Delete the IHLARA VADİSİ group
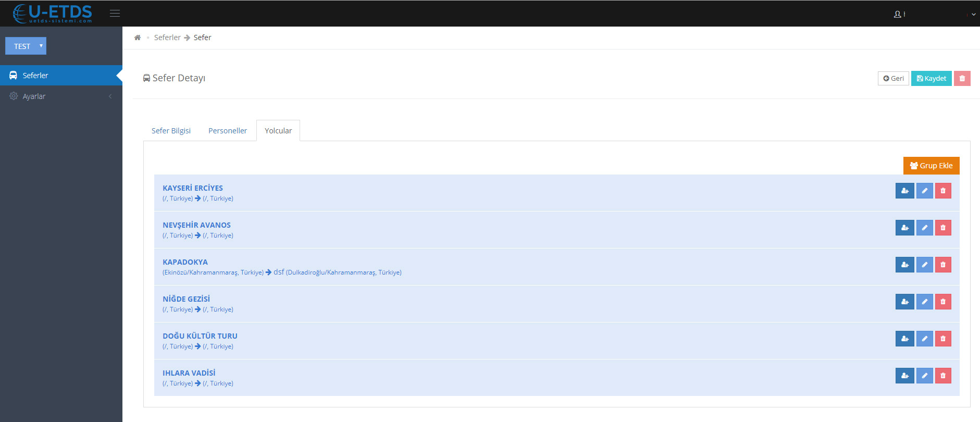 coord(943,376)
